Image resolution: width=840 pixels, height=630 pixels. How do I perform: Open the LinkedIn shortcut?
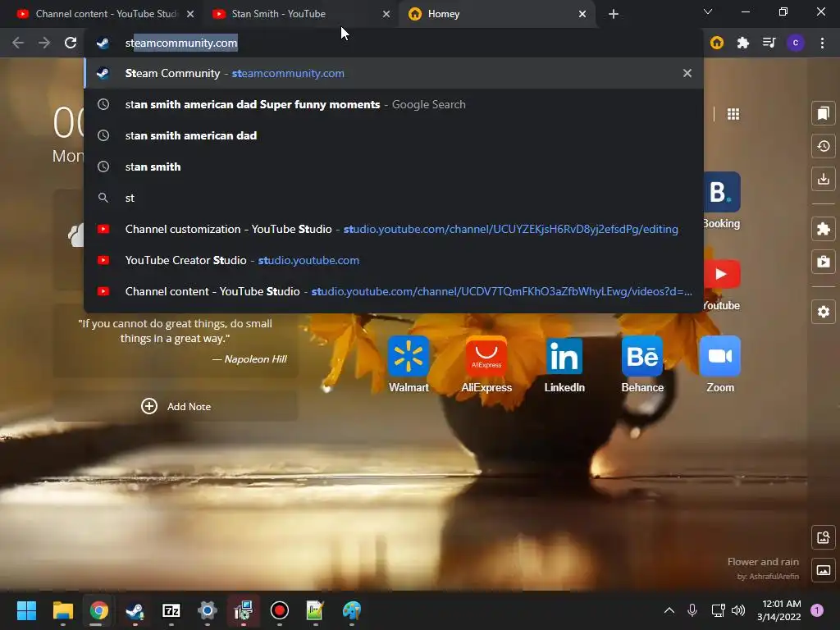pos(564,364)
